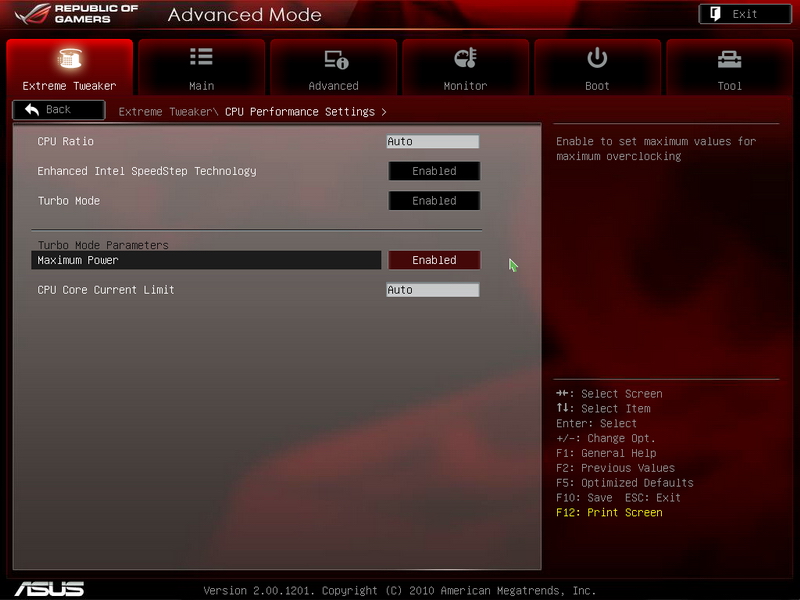Select the Turbo Mode label

(x=69, y=201)
